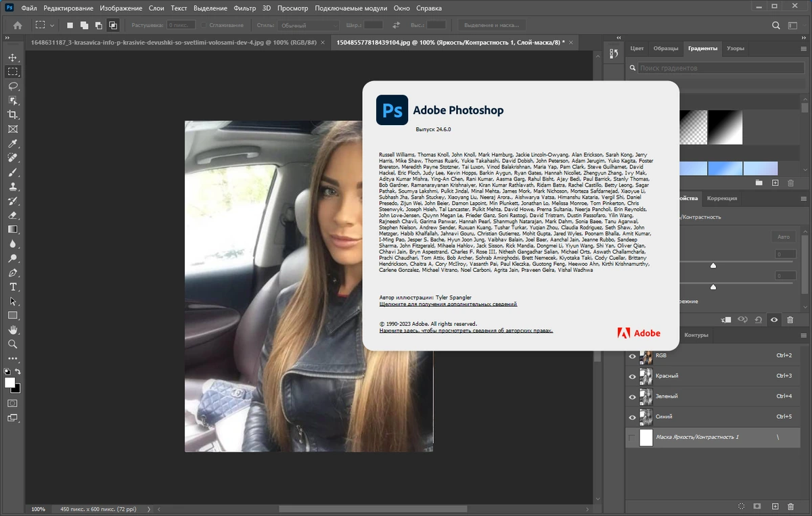
Task: Create new gradient in Gradients panel
Action: click(775, 183)
